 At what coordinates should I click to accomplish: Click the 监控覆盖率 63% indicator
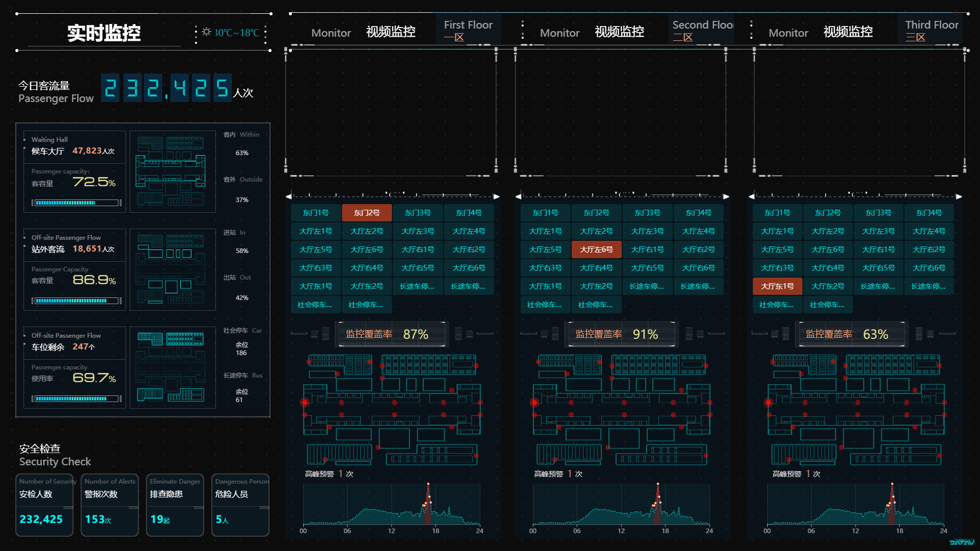852,334
